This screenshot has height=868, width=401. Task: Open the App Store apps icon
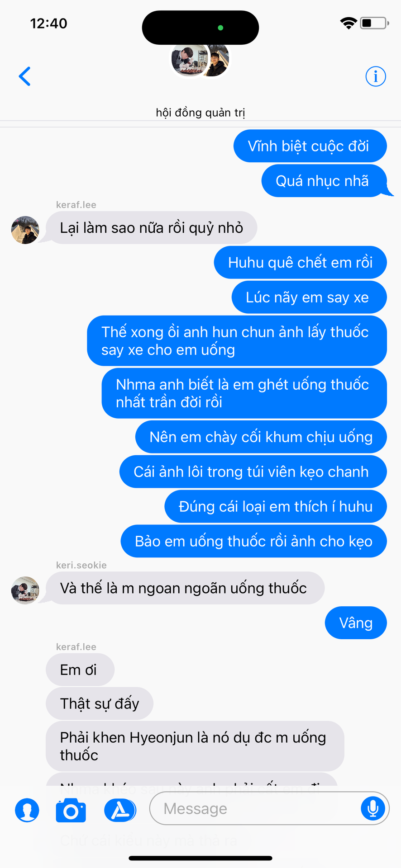click(x=120, y=810)
